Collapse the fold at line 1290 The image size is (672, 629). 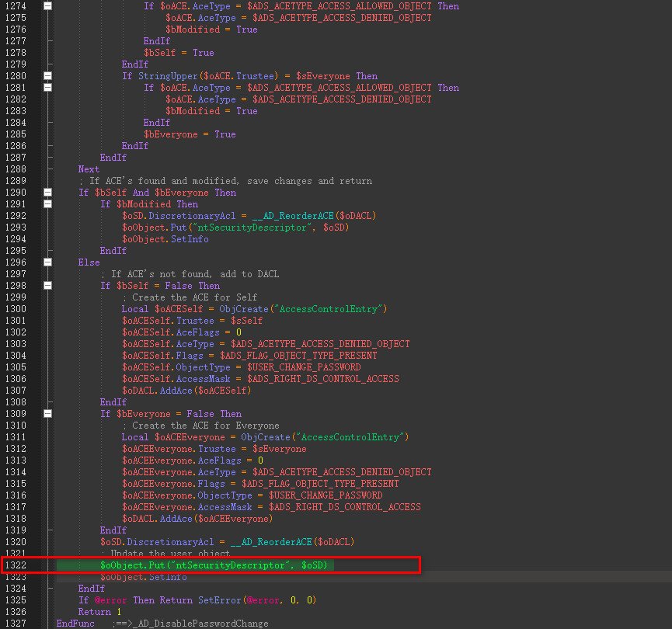48,193
